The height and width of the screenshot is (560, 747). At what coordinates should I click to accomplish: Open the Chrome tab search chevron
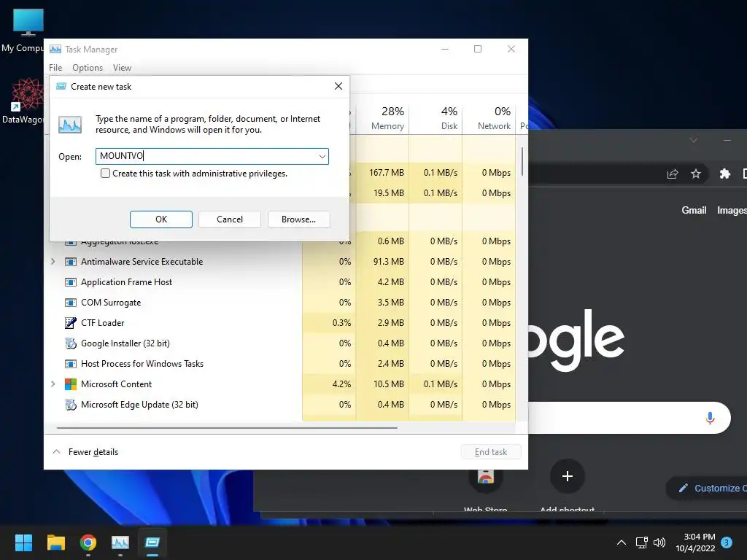pos(694,139)
